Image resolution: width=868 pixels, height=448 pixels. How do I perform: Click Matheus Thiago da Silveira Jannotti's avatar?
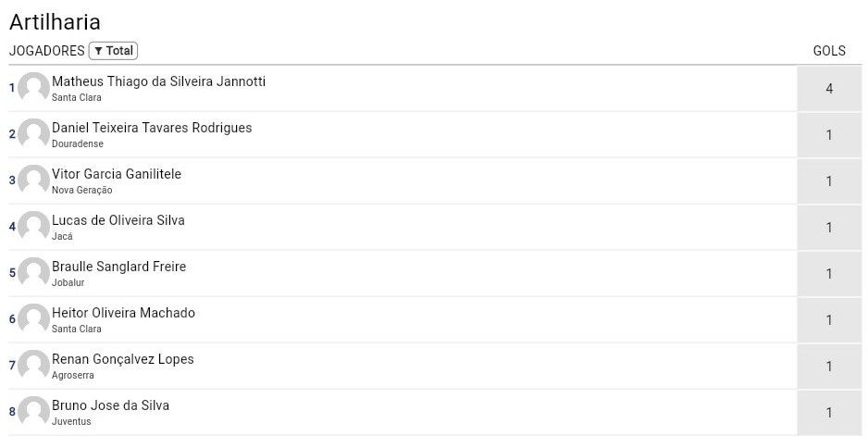33,88
